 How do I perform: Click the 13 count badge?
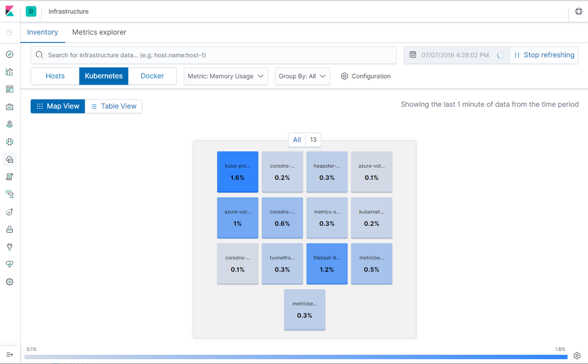tap(313, 140)
